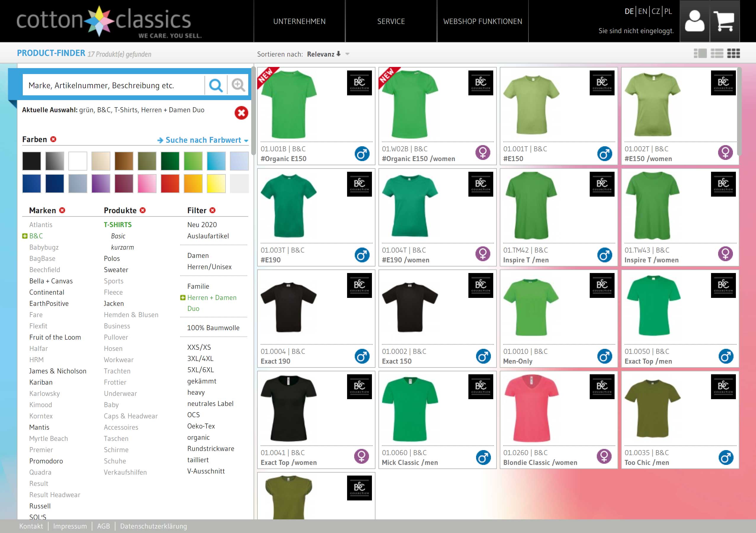Toggle the V-Ausschnitt filter

[x=206, y=471]
